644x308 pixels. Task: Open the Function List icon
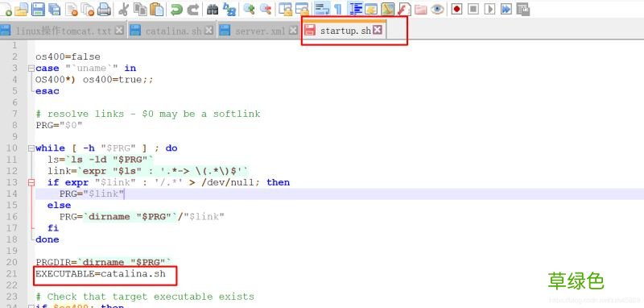404,9
